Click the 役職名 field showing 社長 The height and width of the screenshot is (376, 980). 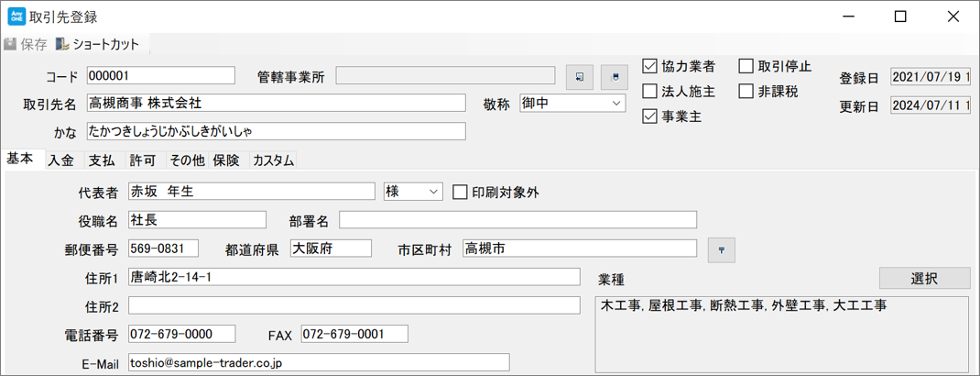198,219
